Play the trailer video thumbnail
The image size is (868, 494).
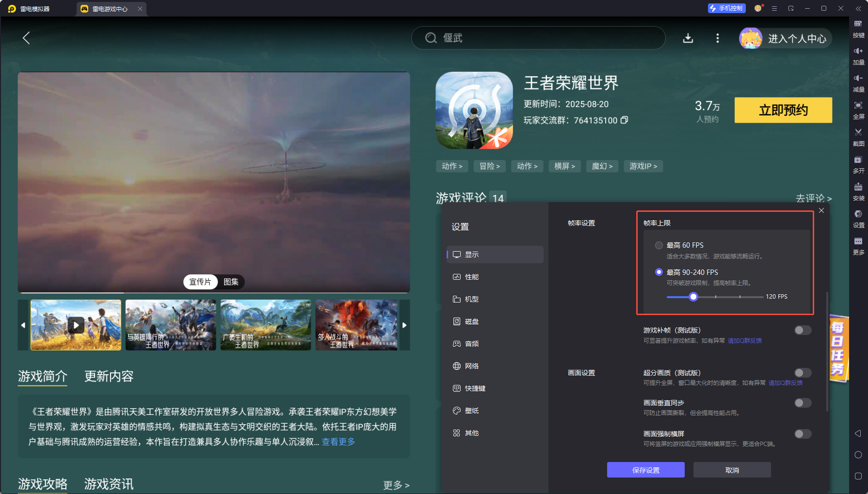pos(76,325)
